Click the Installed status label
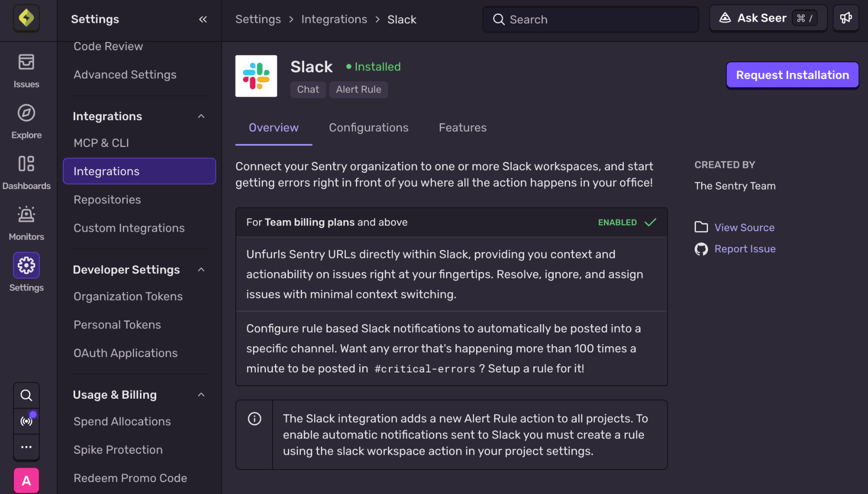This screenshot has height=494, width=868. [374, 67]
